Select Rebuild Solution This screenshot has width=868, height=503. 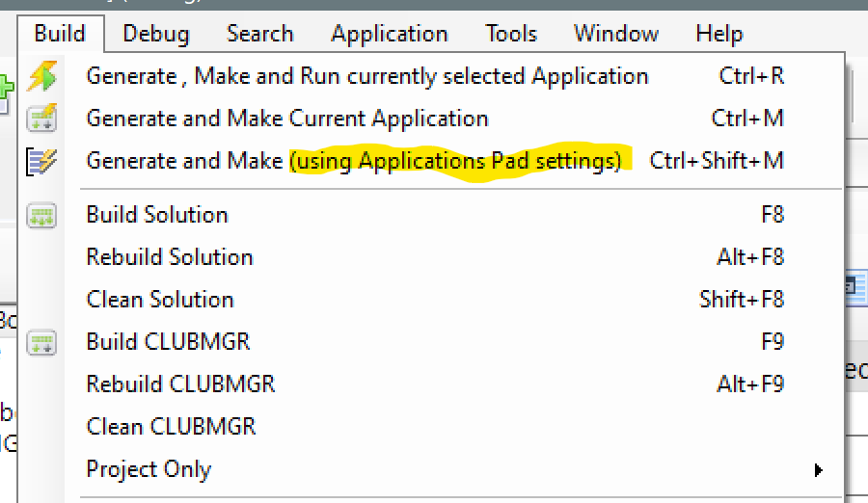[x=170, y=257]
